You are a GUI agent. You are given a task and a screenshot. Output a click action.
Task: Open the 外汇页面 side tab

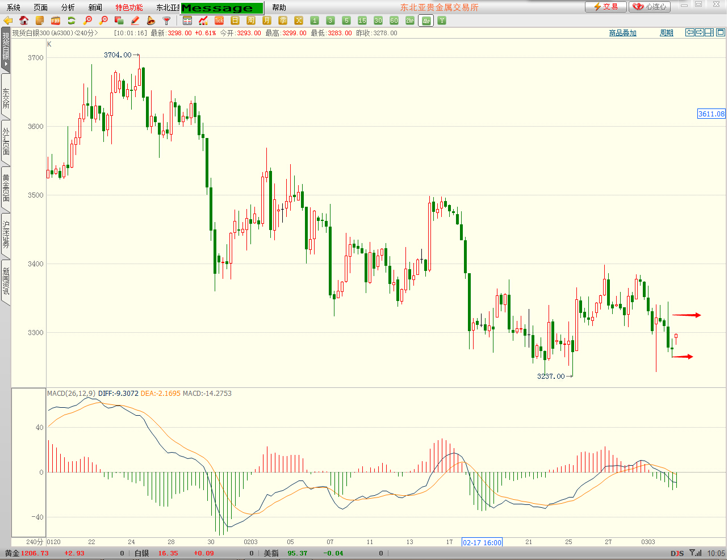pos(6,141)
